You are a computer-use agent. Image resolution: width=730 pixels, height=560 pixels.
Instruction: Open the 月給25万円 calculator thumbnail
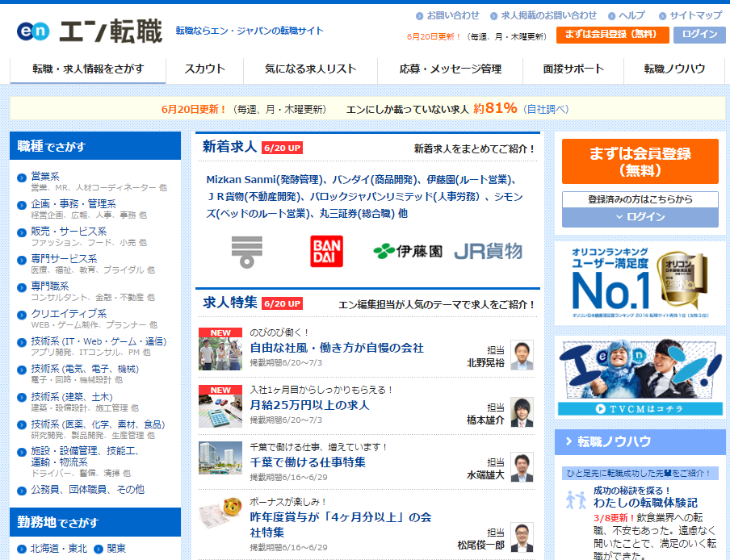[220, 407]
